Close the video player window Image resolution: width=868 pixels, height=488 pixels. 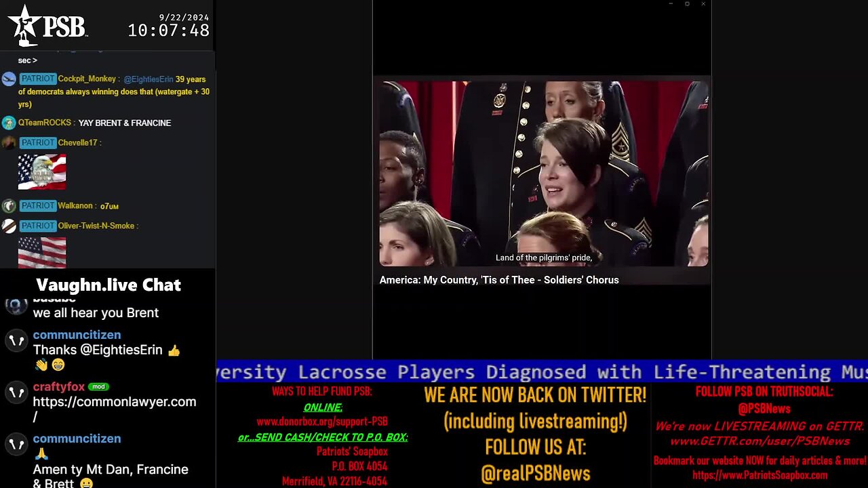coord(703,4)
